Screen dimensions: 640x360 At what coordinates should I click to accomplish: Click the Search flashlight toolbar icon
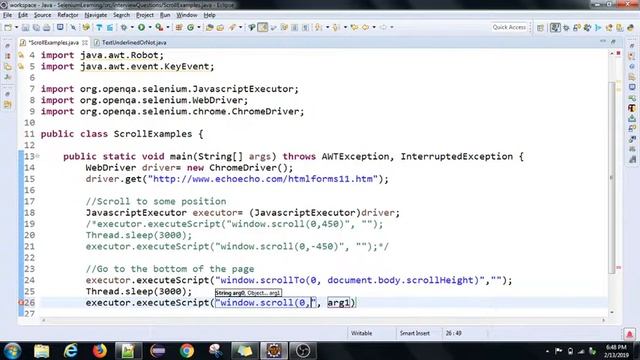233,27
